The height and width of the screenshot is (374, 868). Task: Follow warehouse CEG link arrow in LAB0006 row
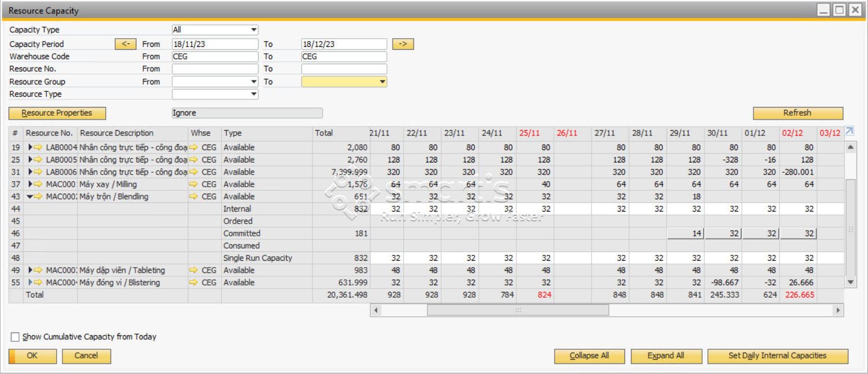click(x=194, y=172)
